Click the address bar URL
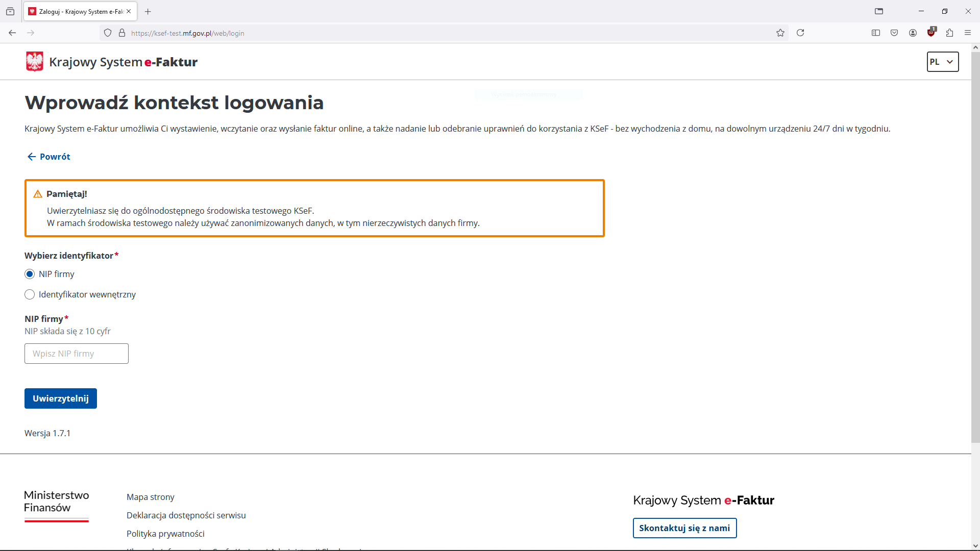 pyautogui.click(x=188, y=33)
